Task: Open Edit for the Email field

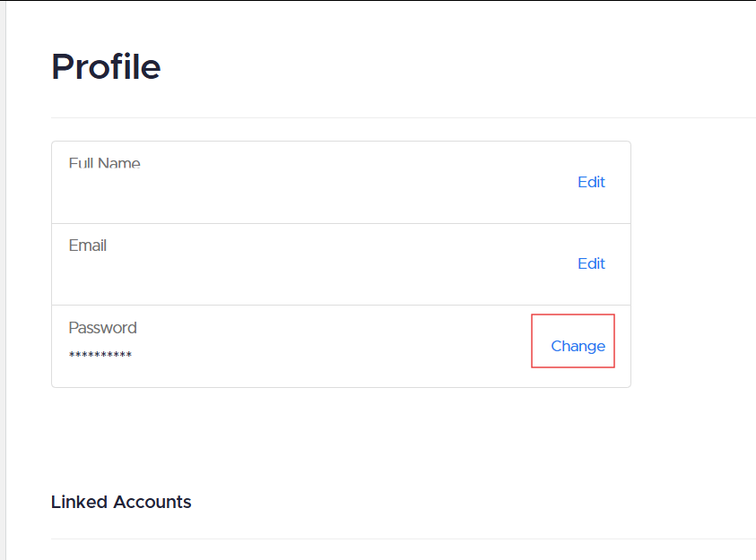Action: pyautogui.click(x=591, y=263)
